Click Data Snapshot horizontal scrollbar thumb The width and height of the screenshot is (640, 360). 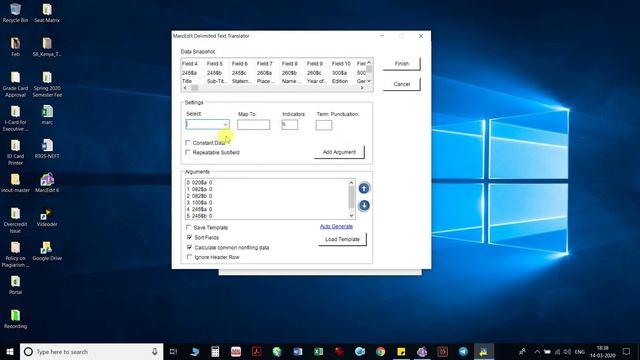195,88
